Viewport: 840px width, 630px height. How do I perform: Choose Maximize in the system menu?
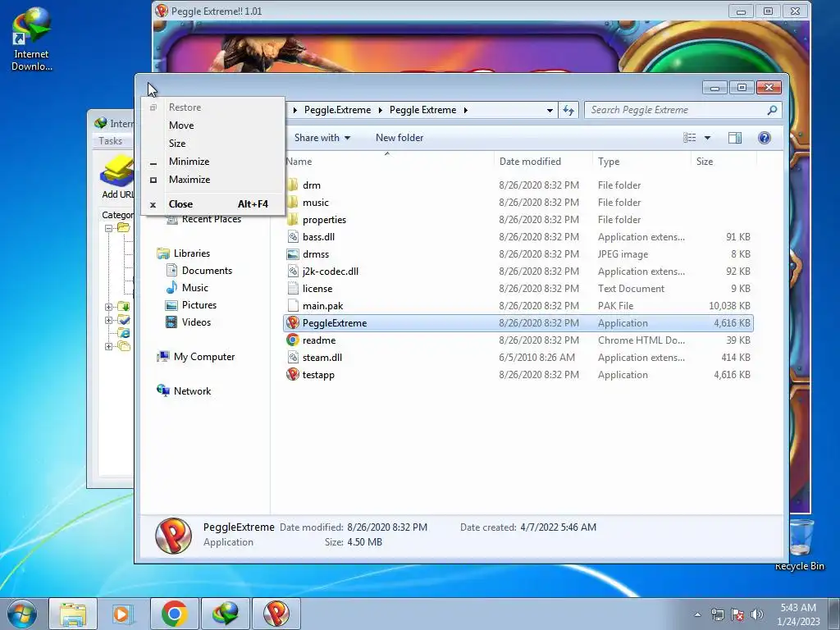(189, 180)
